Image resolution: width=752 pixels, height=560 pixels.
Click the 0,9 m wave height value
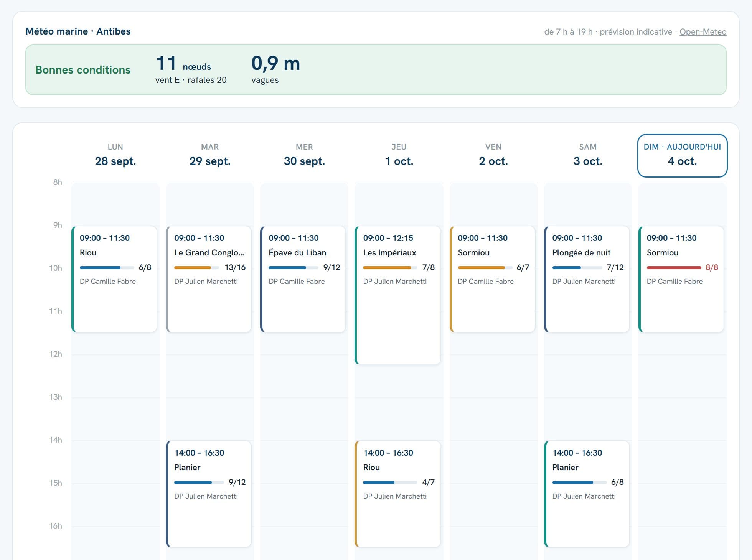coord(275,63)
